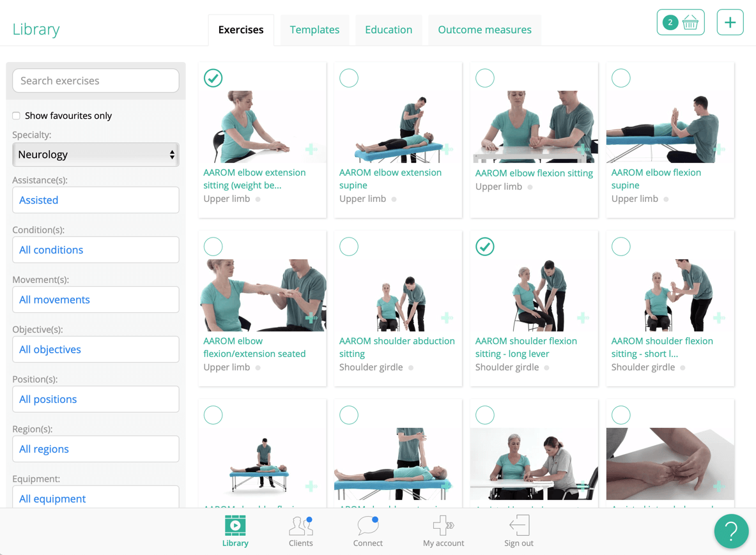Open the Library section in the bottom navigation
This screenshot has width=756, height=555.
[235, 531]
